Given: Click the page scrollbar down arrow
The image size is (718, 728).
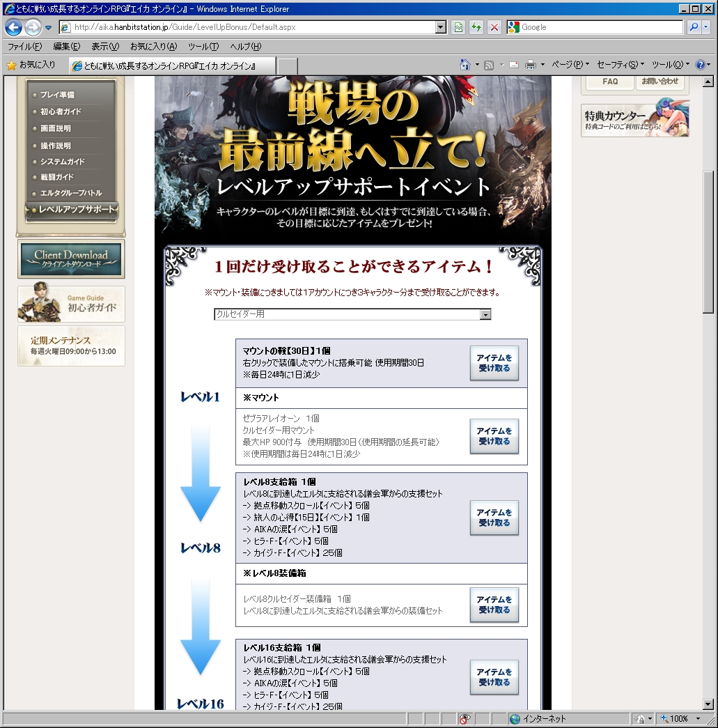Looking at the screenshot, I should pos(708,704).
